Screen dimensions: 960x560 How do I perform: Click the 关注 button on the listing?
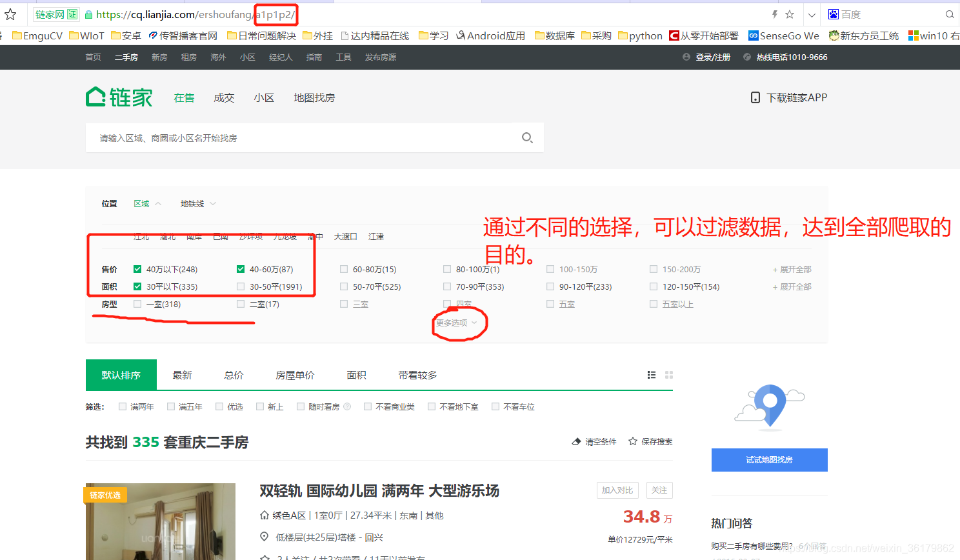[659, 490]
